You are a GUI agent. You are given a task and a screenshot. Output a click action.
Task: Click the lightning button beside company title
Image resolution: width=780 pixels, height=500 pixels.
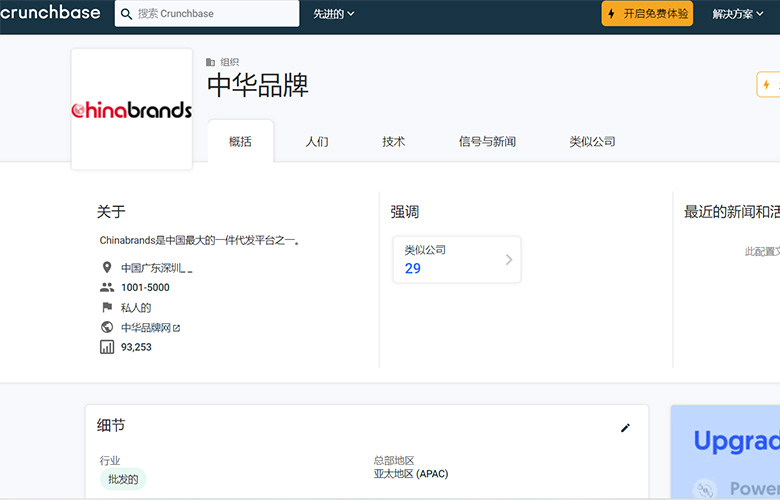(768, 85)
